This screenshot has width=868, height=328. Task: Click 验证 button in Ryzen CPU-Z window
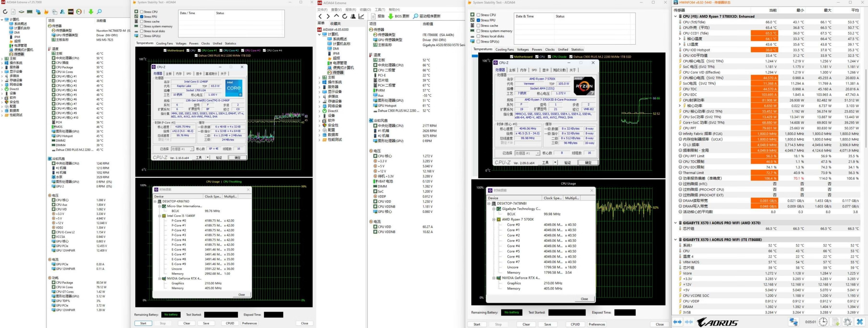(x=567, y=163)
